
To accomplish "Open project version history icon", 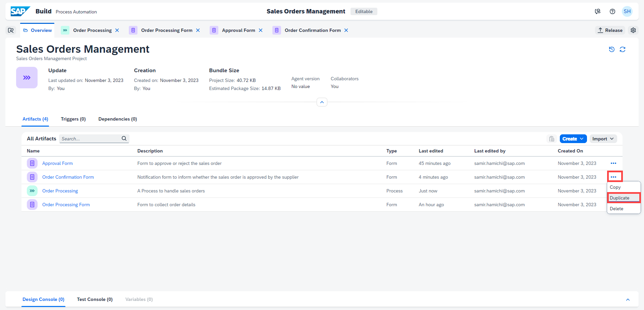I will tap(612, 49).
